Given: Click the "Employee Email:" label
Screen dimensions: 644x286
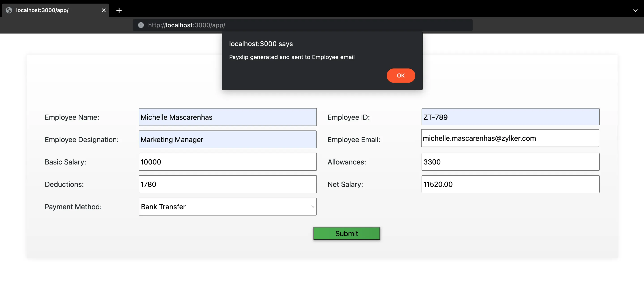Looking at the screenshot, I should pyautogui.click(x=354, y=139).
